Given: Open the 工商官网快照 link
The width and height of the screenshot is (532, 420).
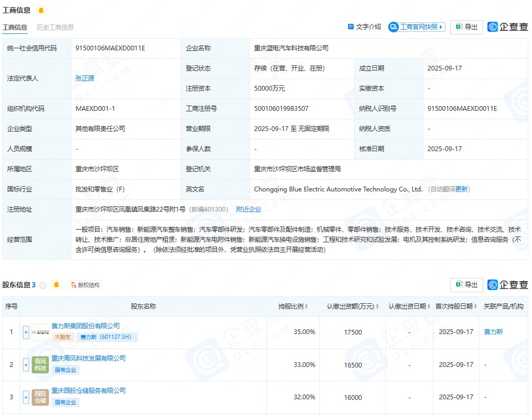Looking at the screenshot, I should (x=419, y=27).
